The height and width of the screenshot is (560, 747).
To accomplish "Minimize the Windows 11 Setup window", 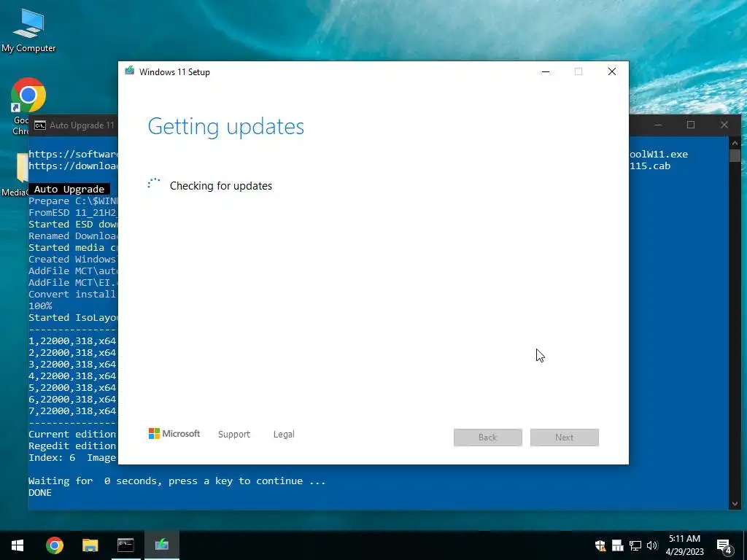I will [x=546, y=71].
